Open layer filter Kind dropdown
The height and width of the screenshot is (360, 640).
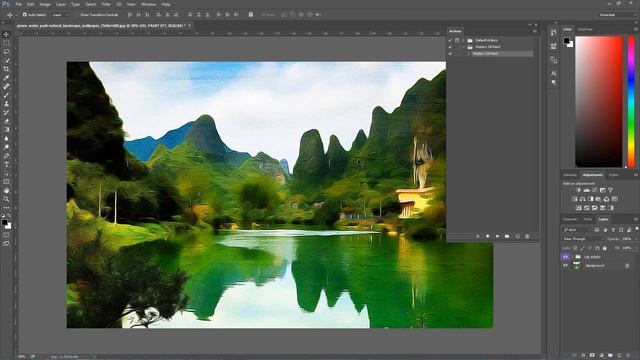[x=577, y=230]
